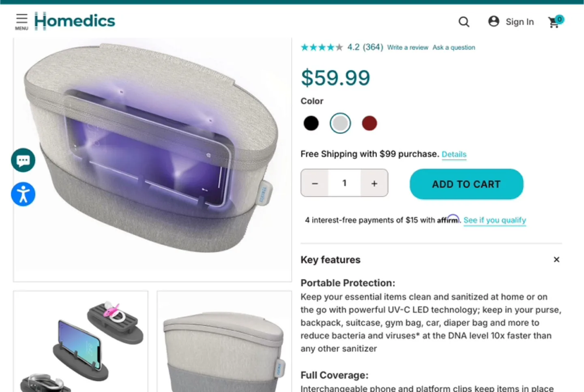Click the shopping cart icon
The width and height of the screenshot is (584, 392).
(x=554, y=23)
